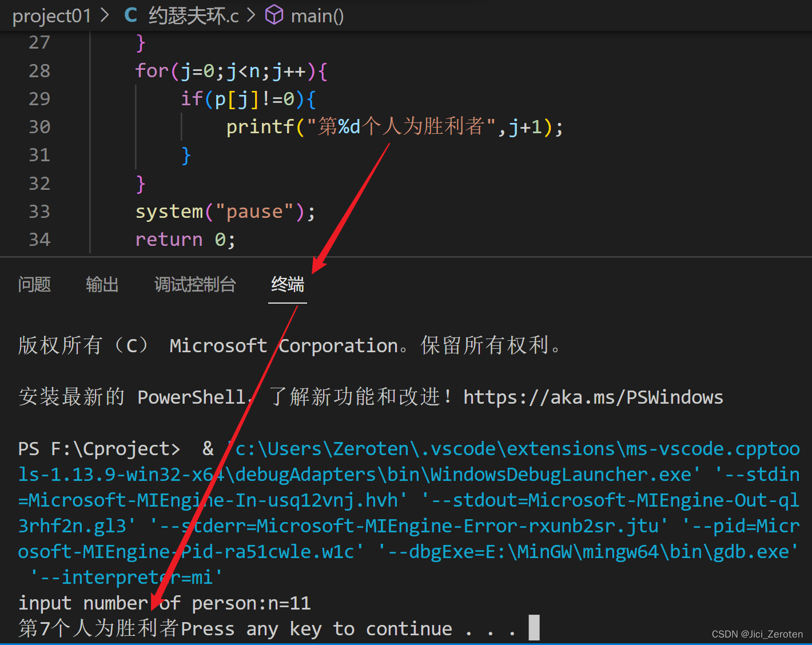Expand the chevron after project01 breadcrumb
Image resolution: width=812 pixels, height=645 pixels.
[105, 15]
